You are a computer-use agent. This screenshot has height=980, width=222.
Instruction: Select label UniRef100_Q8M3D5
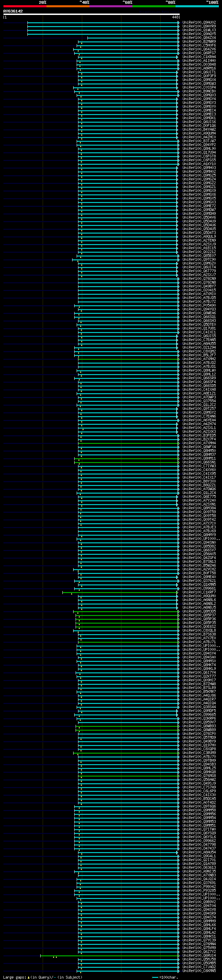pos(199,612)
